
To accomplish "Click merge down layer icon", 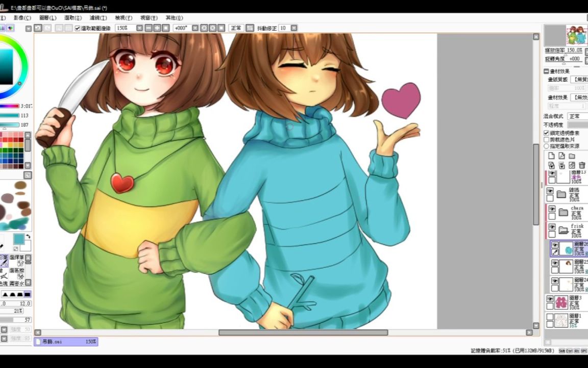I will (561, 165).
